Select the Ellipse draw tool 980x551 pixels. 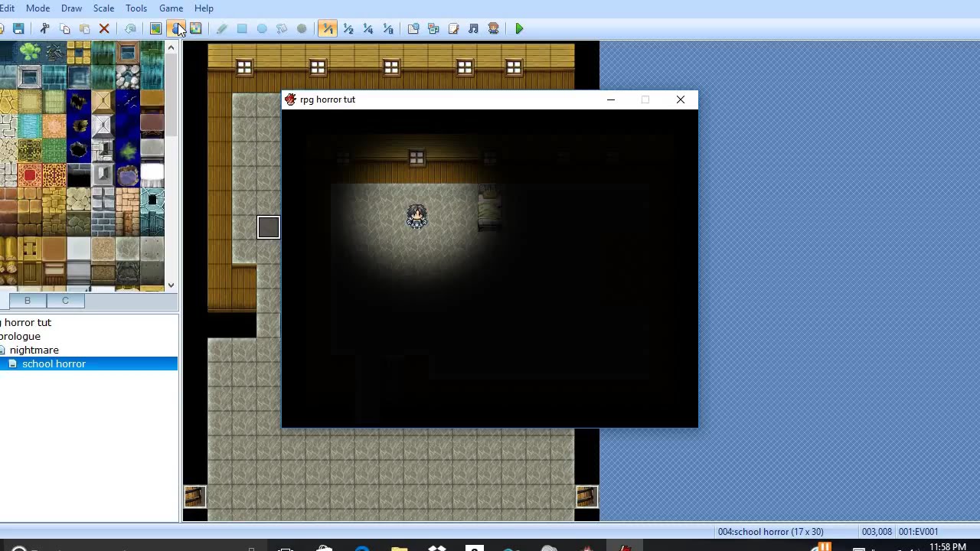(261, 29)
